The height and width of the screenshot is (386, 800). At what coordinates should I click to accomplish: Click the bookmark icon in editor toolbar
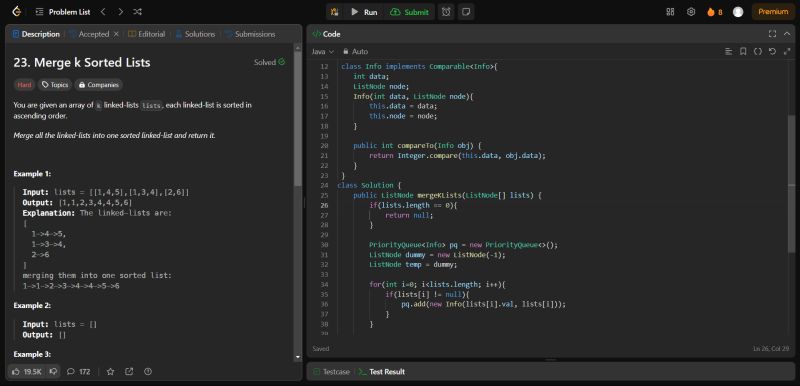pyautogui.click(x=743, y=52)
